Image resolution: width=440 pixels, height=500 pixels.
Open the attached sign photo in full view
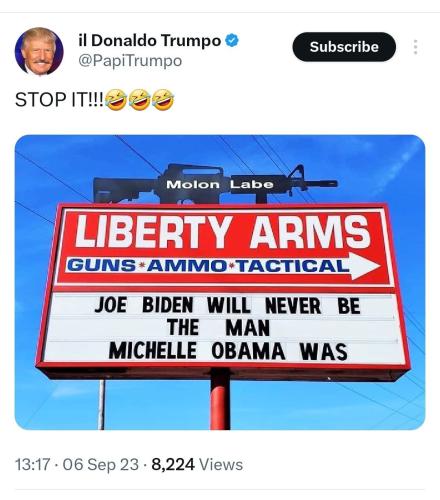(220, 282)
